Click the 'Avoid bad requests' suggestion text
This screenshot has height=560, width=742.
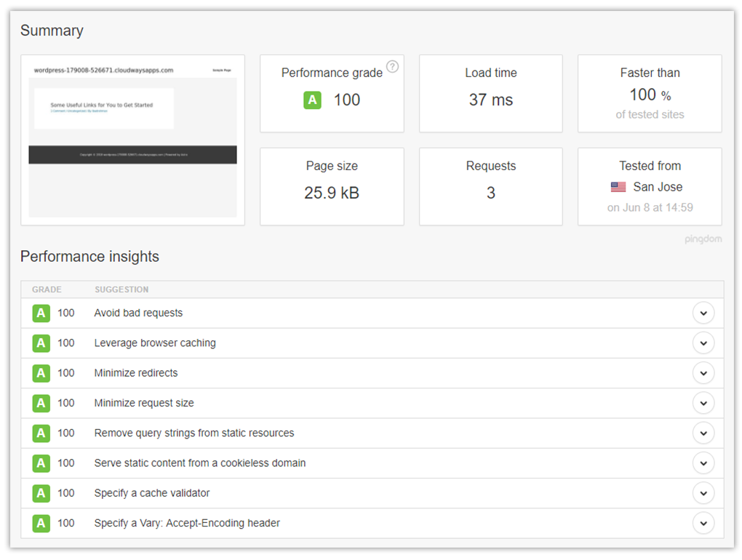138,313
